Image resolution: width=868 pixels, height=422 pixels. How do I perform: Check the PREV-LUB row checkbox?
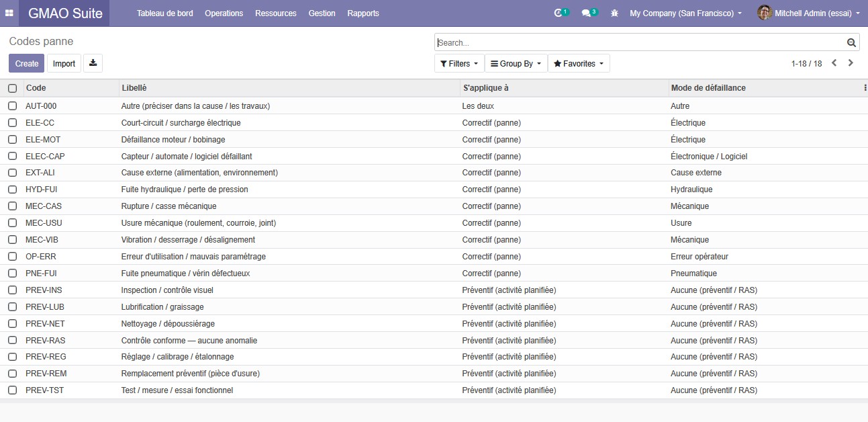[x=12, y=307]
